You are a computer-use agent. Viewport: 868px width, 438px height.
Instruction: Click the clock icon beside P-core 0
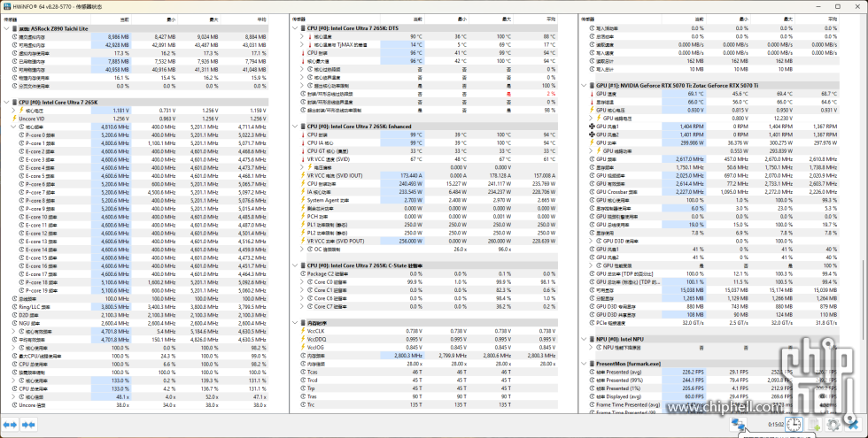(21, 134)
